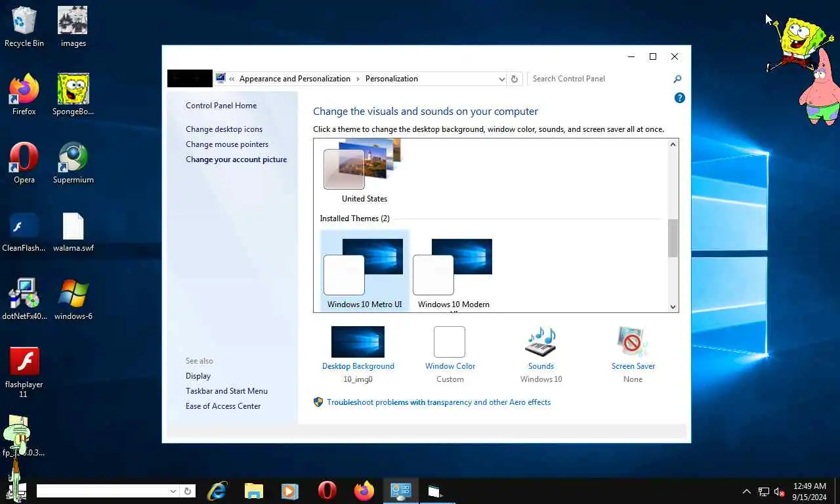Open Ease of Access Center
Image resolution: width=840 pixels, height=504 pixels.
[223, 406]
